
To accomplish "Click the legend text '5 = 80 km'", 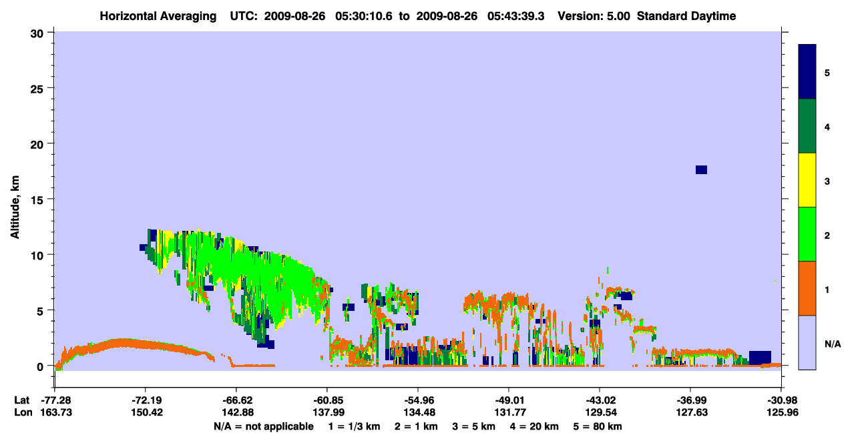I will 599,426.
